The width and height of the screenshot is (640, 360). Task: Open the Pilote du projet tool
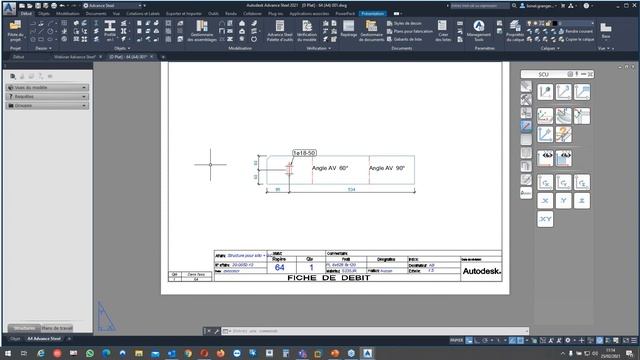coord(15,31)
